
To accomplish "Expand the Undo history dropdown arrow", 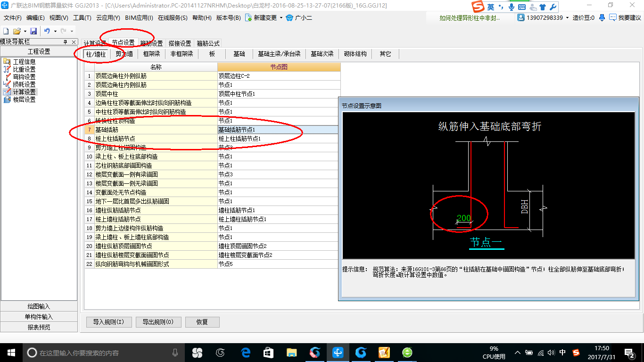I will (55, 31).
